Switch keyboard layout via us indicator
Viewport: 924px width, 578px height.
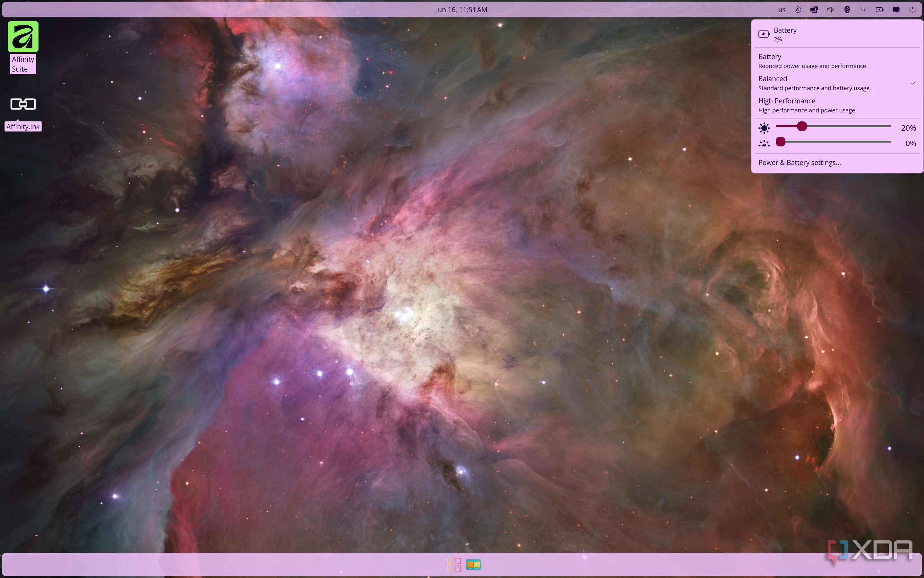[x=782, y=10]
